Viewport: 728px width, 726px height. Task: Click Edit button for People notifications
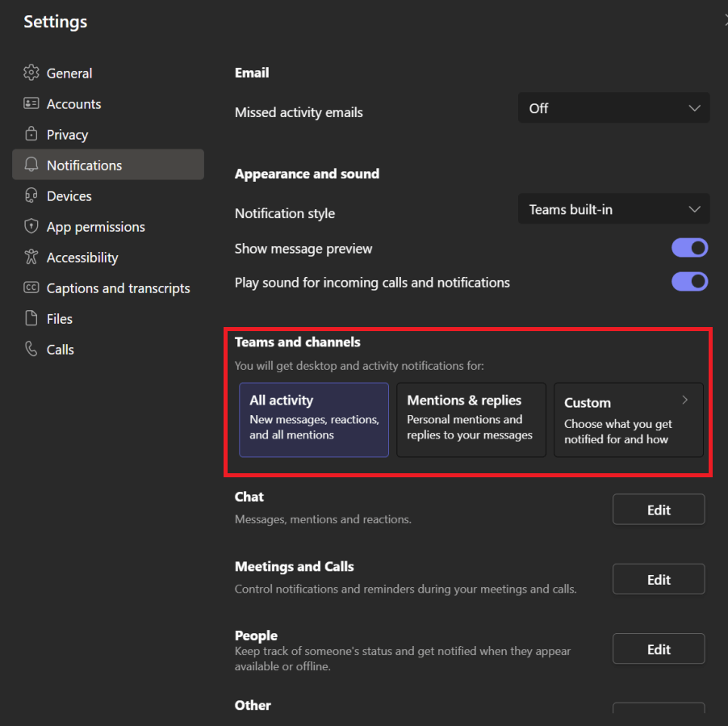click(x=659, y=648)
